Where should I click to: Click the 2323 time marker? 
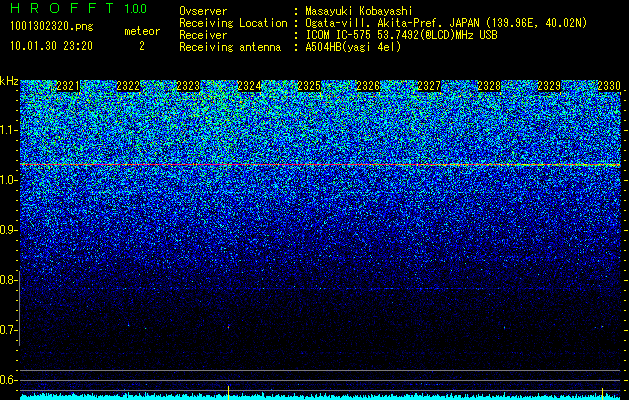[188, 86]
